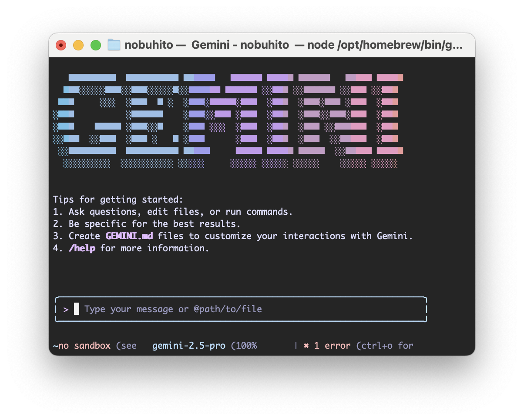Click the tilde symbol before no sandbox
524x420 pixels.
(x=55, y=345)
